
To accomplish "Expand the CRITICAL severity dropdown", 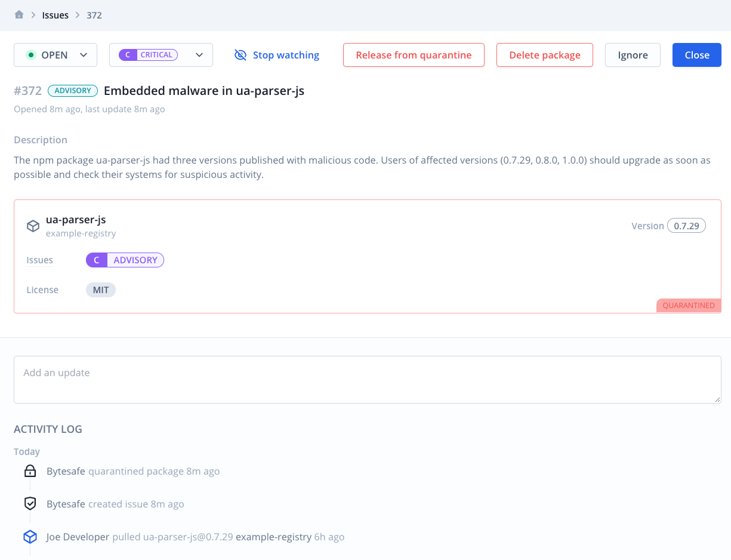I will [199, 54].
